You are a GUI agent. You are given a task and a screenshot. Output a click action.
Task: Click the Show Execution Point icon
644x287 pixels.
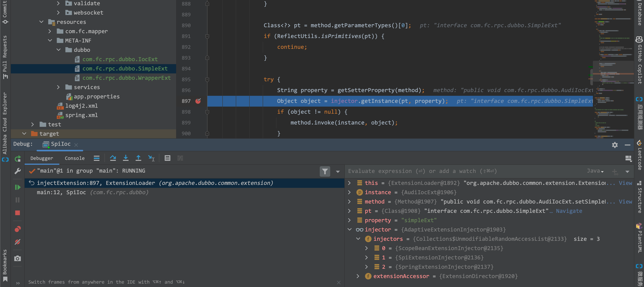(x=96, y=158)
